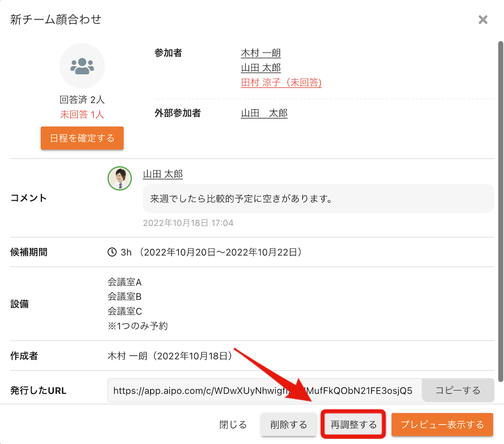
Task: Click the 未回答 1人 red status text
Action: tap(82, 115)
